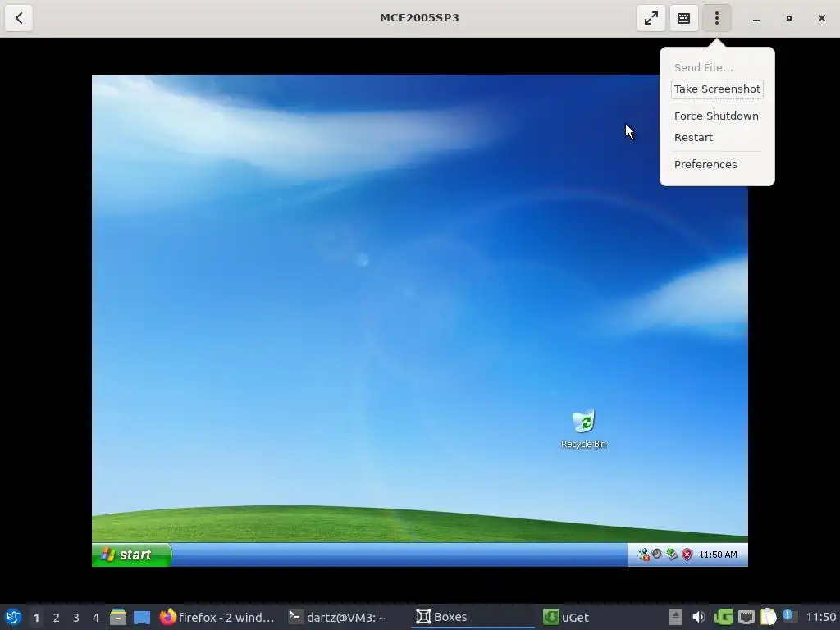
Task: Click the Safely Remove Hardware tray icon
Action: pos(672,555)
